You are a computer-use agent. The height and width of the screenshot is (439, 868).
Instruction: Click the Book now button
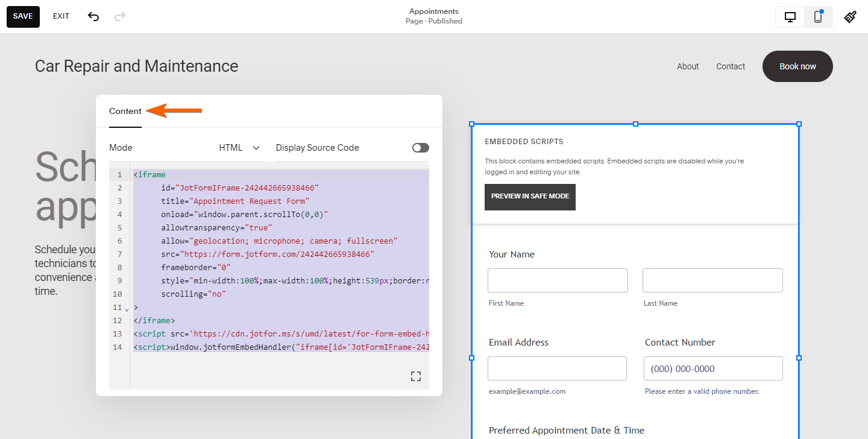[797, 66]
